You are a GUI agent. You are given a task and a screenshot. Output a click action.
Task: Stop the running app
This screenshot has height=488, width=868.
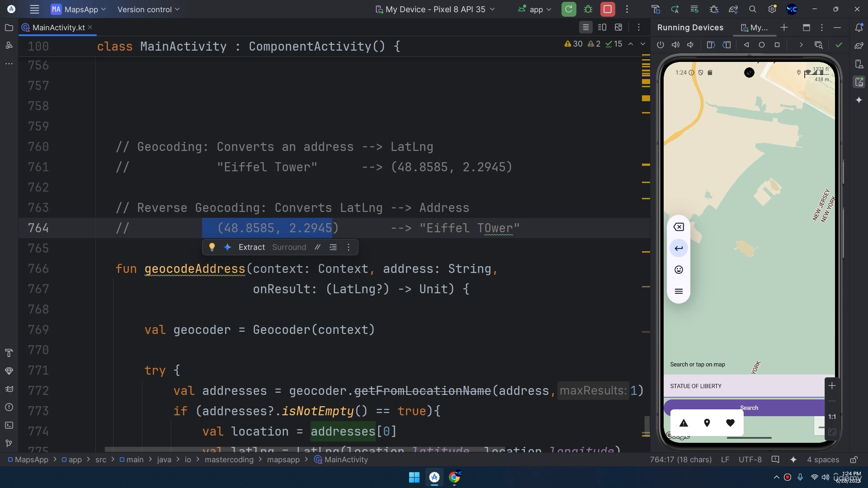pyautogui.click(x=608, y=9)
